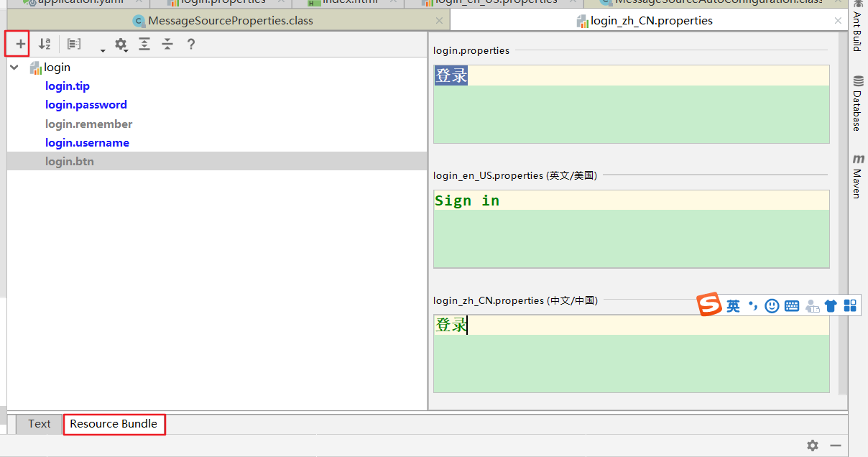Open Sogou emoji smiley panel

click(x=772, y=306)
